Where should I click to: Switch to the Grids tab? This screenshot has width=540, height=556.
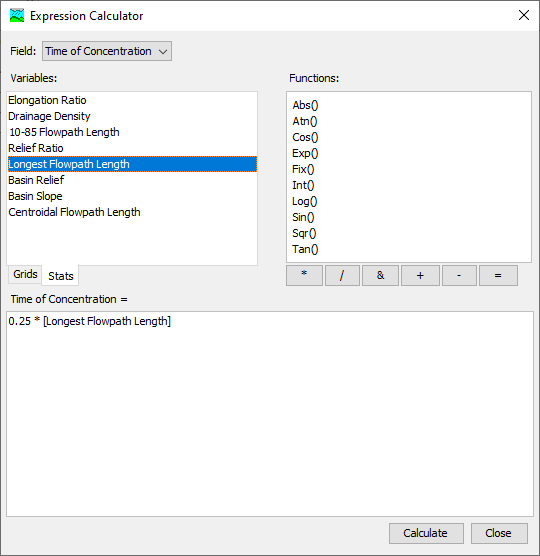point(25,274)
